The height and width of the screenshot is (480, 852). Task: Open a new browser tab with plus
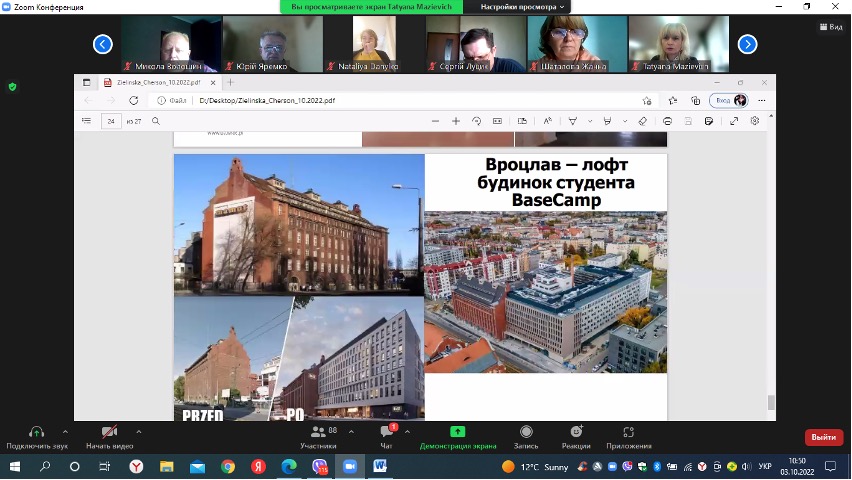point(230,83)
